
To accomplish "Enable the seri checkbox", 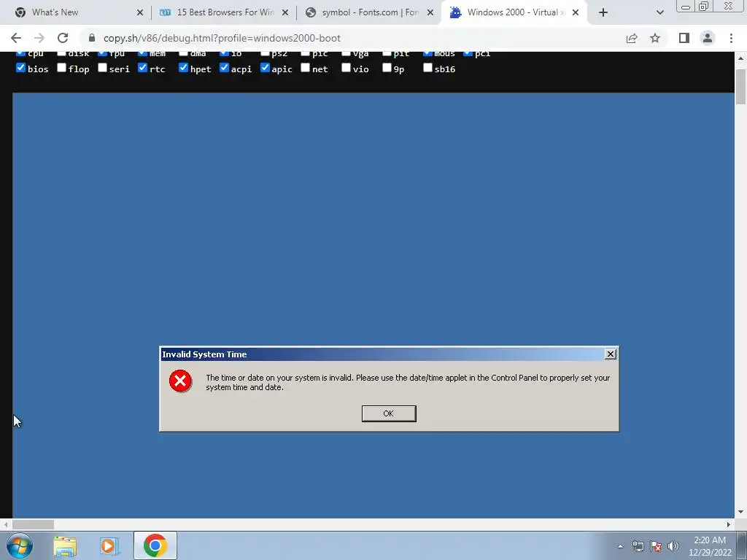I will 102,68.
